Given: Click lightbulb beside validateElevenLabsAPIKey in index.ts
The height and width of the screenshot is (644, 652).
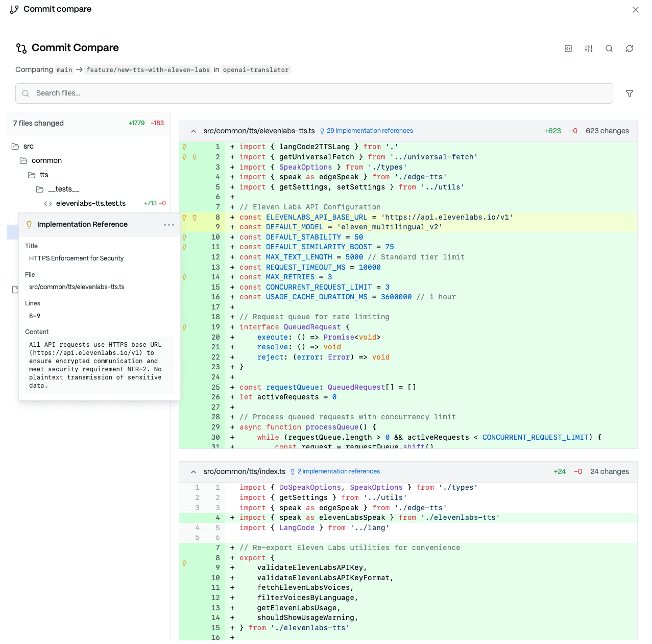Looking at the screenshot, I should (184, 563).
